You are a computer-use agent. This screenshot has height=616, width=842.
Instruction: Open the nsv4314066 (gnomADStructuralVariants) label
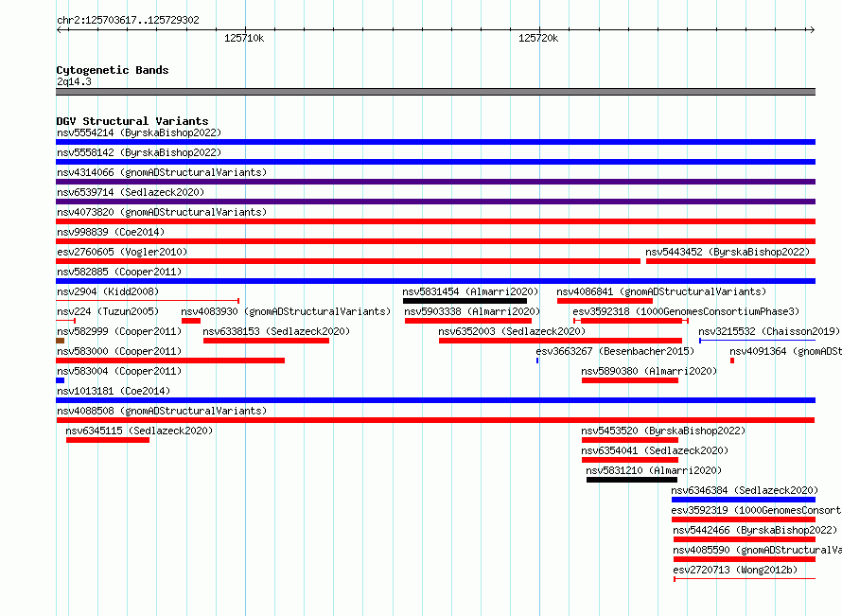click(162, 172)
